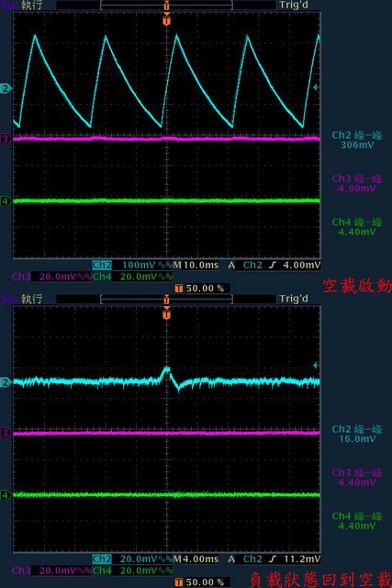Screen dimensions: 392x588
Task: Click the 11.2mV trigger level readout
Action: (x=302, y=560)
